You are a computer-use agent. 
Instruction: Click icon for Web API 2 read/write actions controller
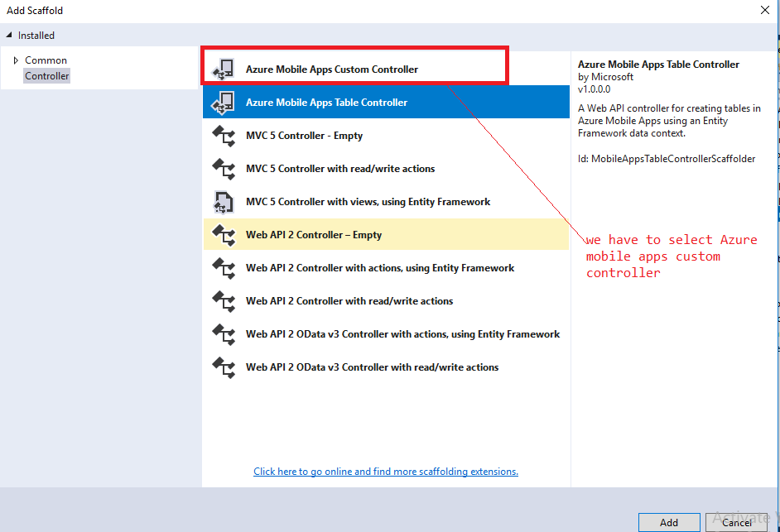[x=224, y=301]
